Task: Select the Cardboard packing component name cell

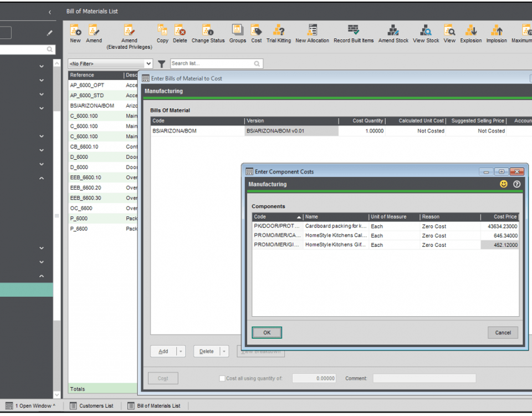Action: click(336, 226)
